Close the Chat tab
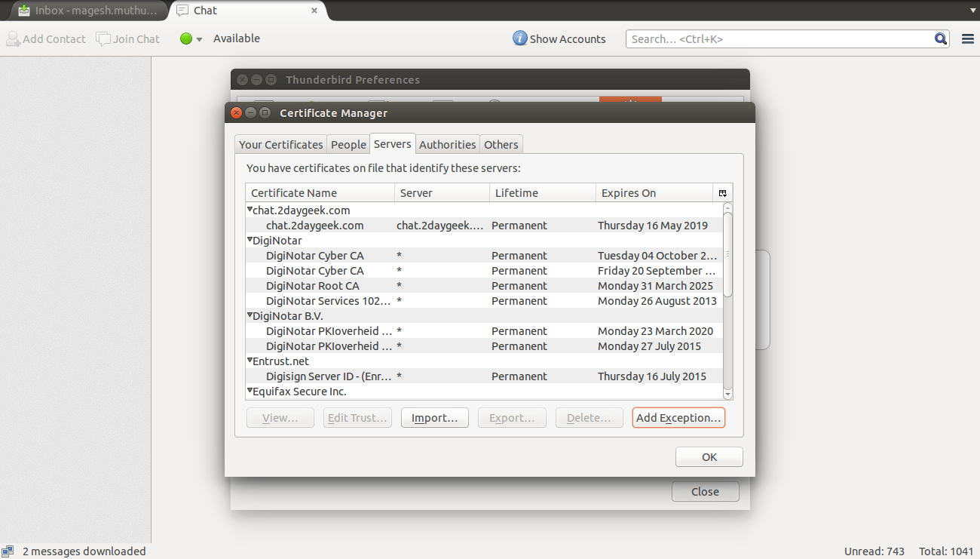Screen dimensions: 980x559 click(x=314, y=11)
